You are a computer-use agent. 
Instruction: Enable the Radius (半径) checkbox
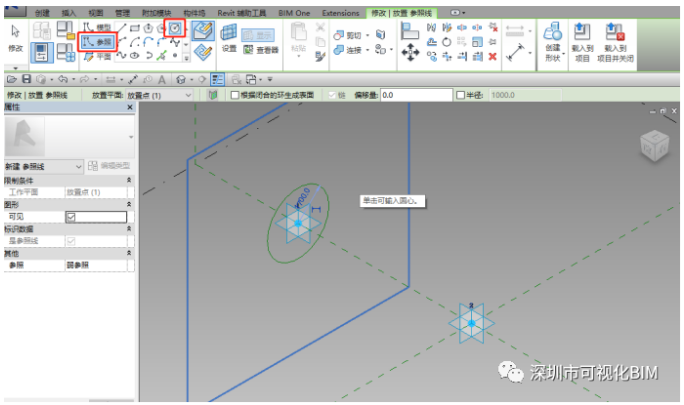[460, 95]
